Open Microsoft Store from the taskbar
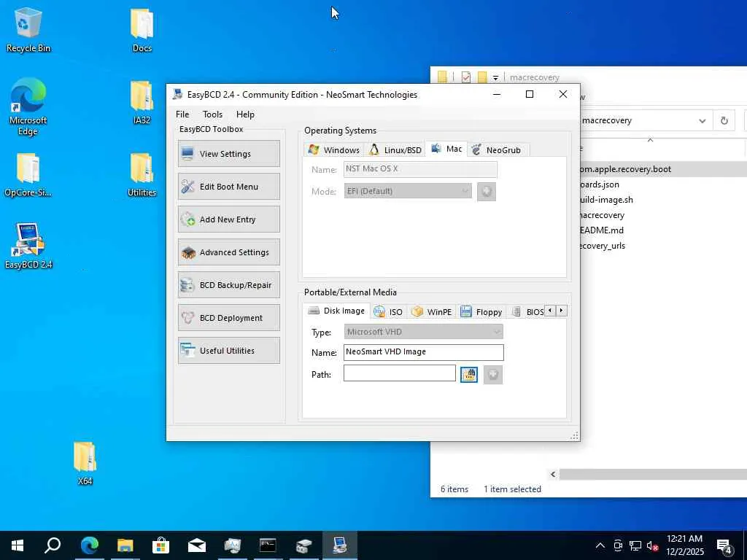The width and height of the screenshot is (747, 560). pyautogui.click(x=160, y=545)
